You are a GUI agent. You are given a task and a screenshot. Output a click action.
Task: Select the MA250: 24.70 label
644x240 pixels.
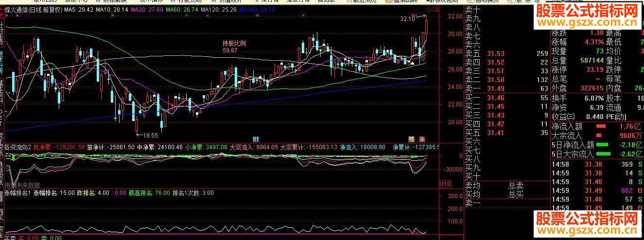coord(257,10)
